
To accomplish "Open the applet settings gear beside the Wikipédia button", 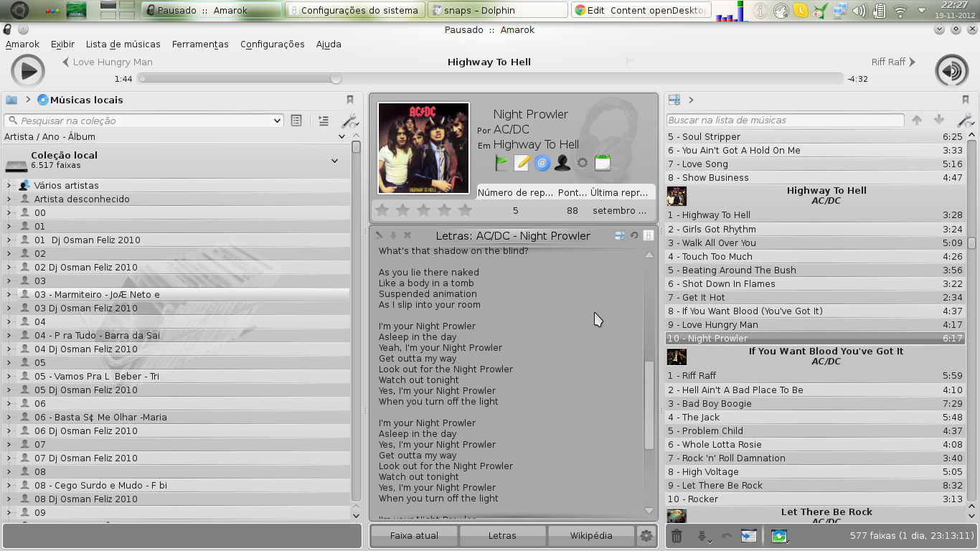I will tap(646, 535).
